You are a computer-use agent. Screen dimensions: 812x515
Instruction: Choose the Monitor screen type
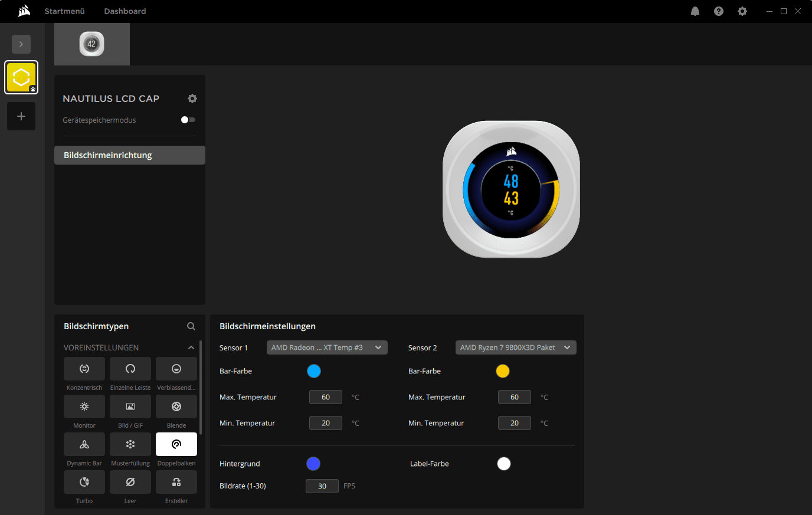[x=84, y=406]
